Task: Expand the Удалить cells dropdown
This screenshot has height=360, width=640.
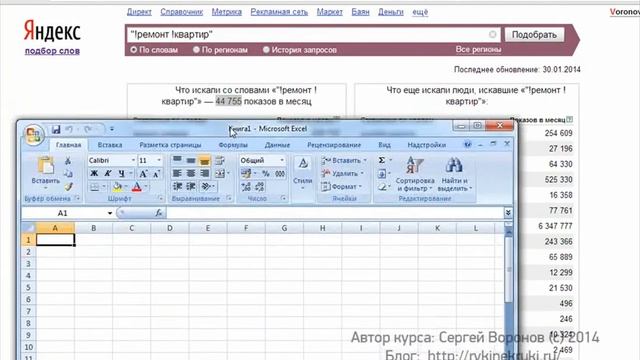Action: pyautogui.click(x=362, y=173)
